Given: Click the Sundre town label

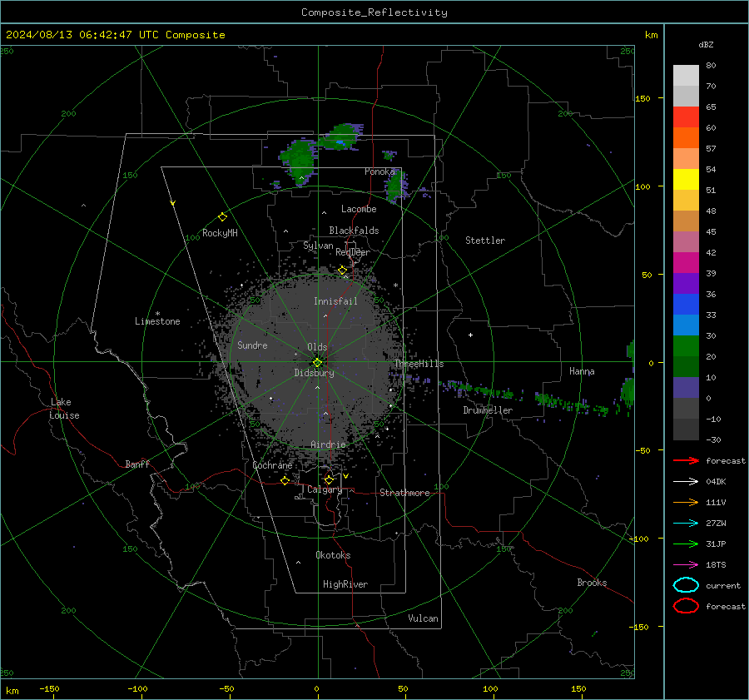Looking at the screenshot, I should click(x=252, y=345).
